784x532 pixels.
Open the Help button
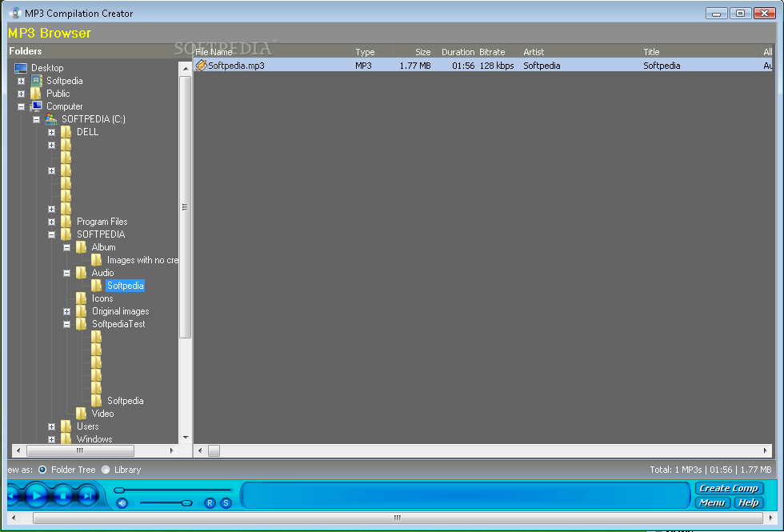749,502
